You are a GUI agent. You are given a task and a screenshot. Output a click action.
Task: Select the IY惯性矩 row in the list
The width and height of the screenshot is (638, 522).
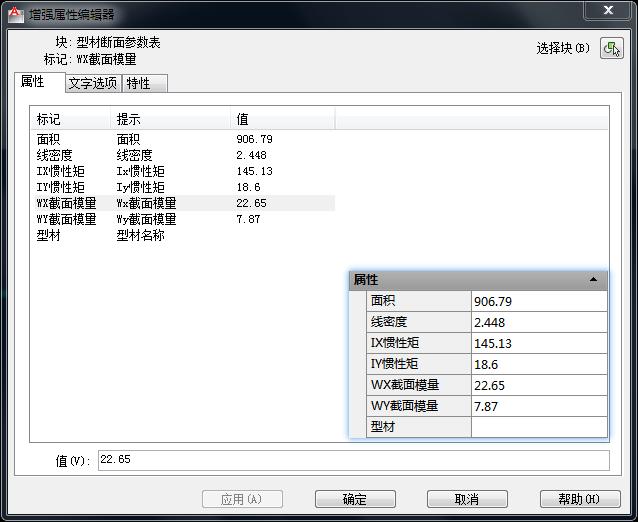point(150,187)
